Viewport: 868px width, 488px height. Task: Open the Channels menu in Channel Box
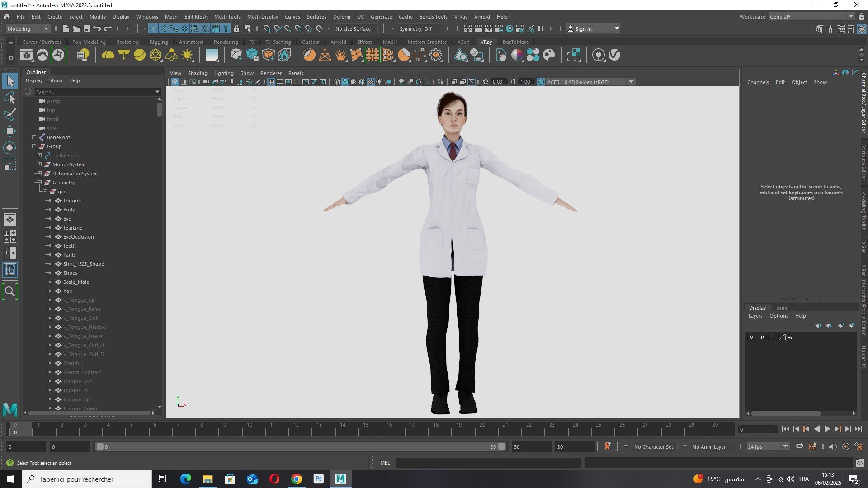click(758, 82)
